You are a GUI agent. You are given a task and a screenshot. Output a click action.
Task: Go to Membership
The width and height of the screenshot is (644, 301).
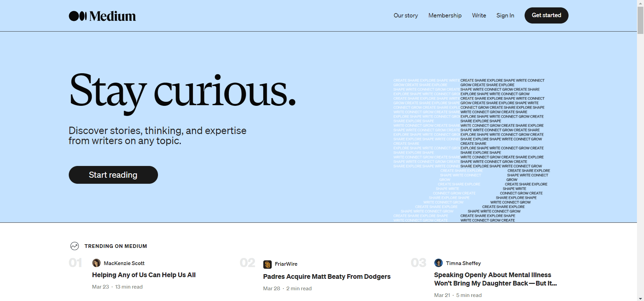[x=445, y=15]
